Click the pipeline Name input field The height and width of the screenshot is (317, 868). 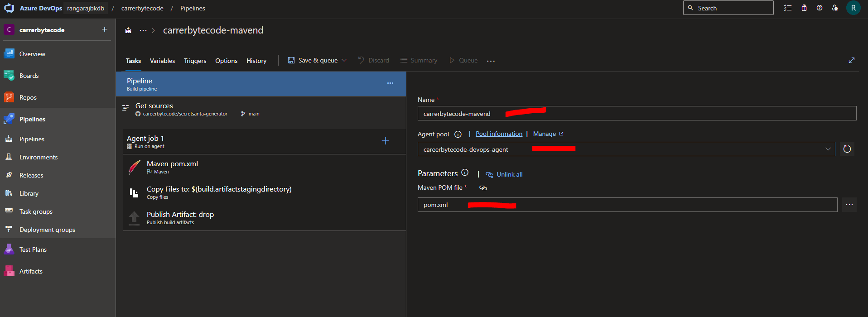click(637, 113)
